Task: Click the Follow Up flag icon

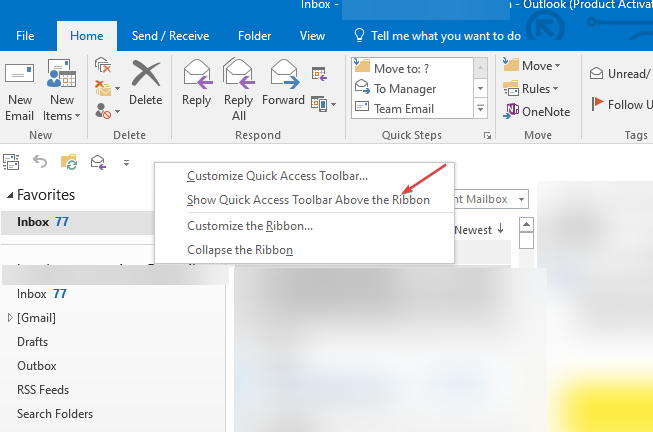Action: [597, 104]
